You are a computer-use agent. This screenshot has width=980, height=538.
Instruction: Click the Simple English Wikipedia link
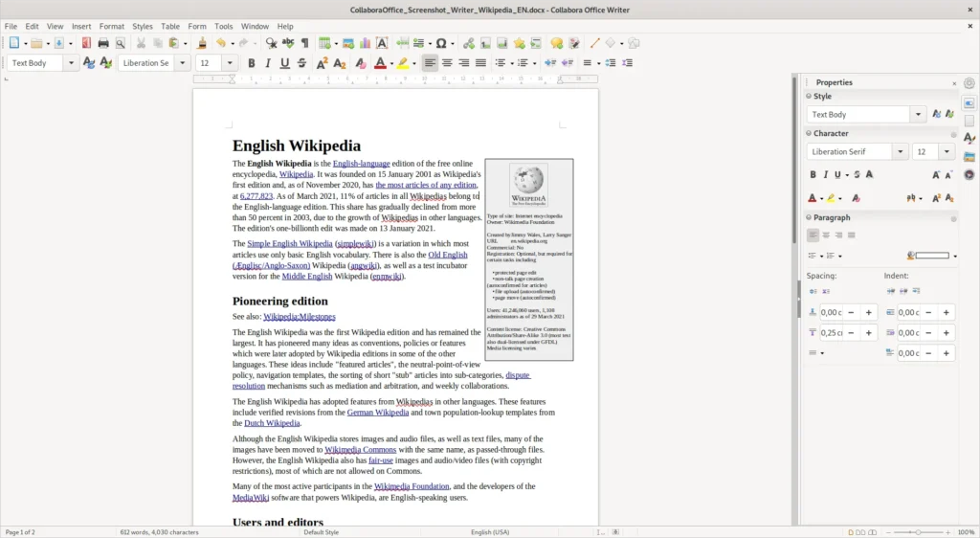click(290, 244)
